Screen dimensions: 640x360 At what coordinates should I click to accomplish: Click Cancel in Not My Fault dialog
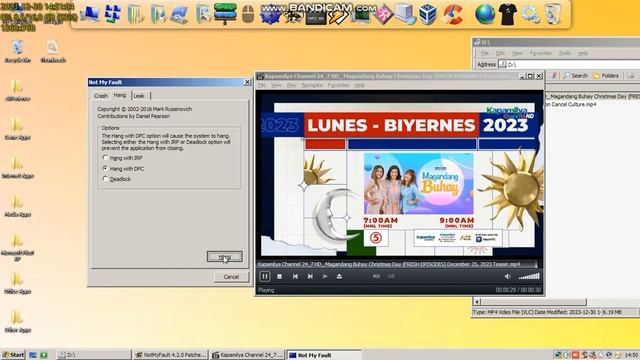click(231, 277)
